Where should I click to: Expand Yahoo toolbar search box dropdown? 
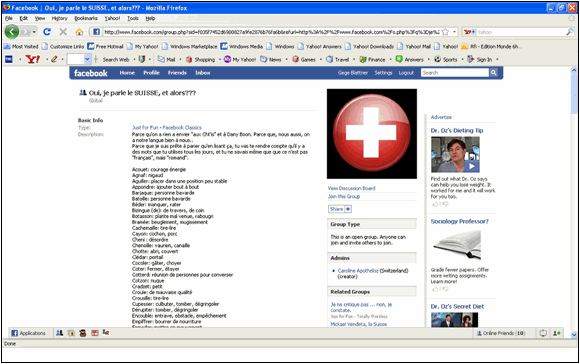click(87, 59)
